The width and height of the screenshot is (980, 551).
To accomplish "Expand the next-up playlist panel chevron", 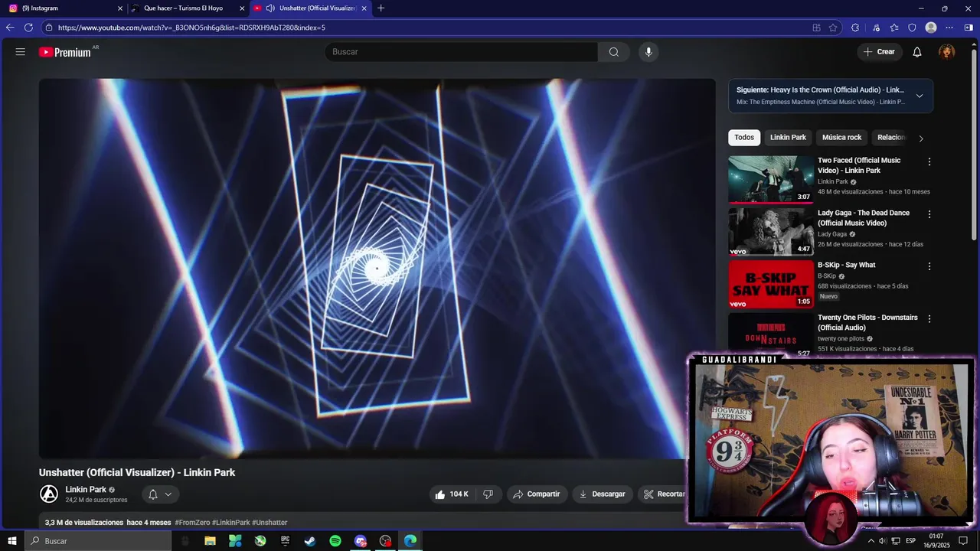I will [920, 96].
